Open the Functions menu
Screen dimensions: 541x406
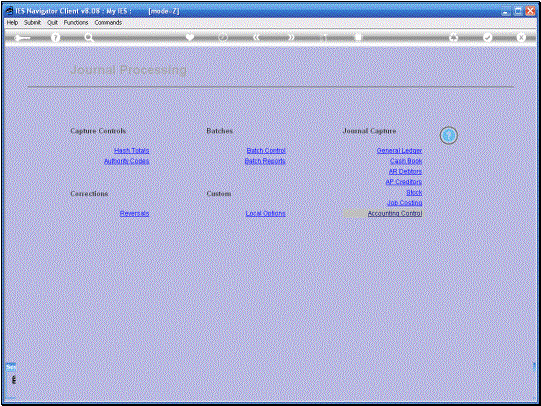[x=76, y=22]
